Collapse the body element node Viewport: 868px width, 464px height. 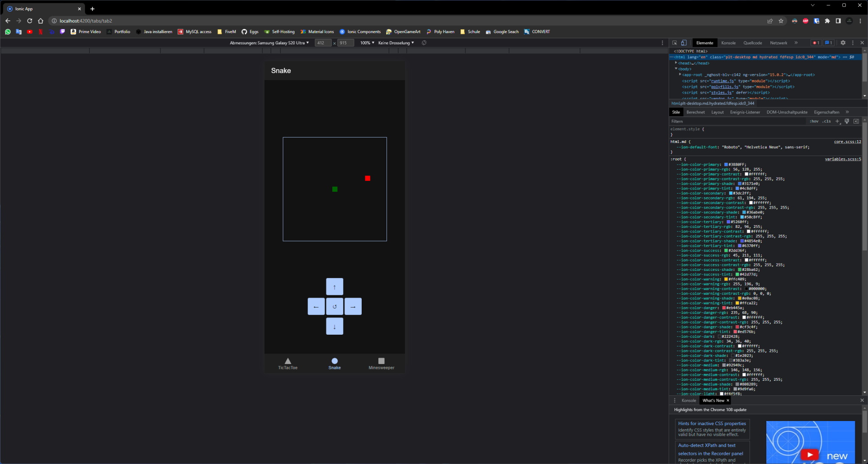(676, 69)
